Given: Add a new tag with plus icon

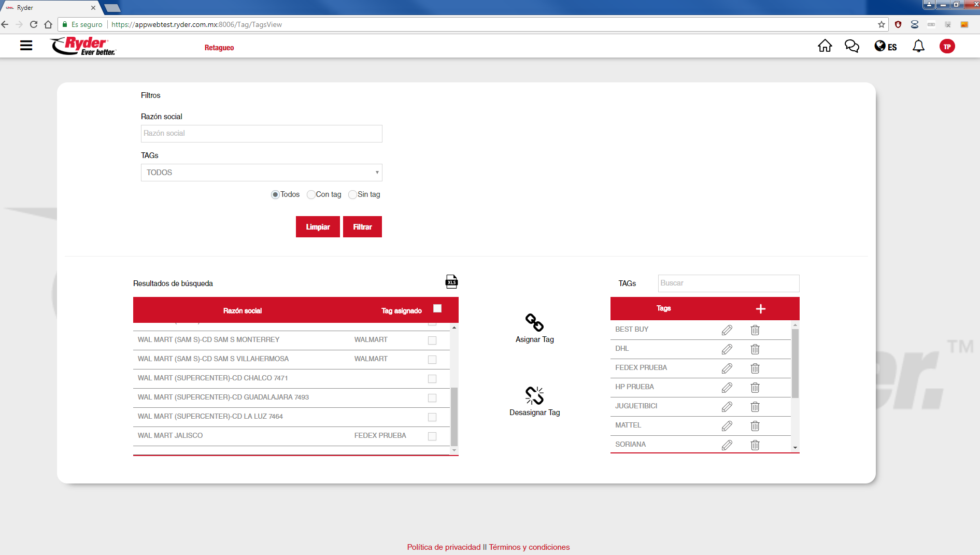Looking at the screenshot, I should click(x=760, y=309).
